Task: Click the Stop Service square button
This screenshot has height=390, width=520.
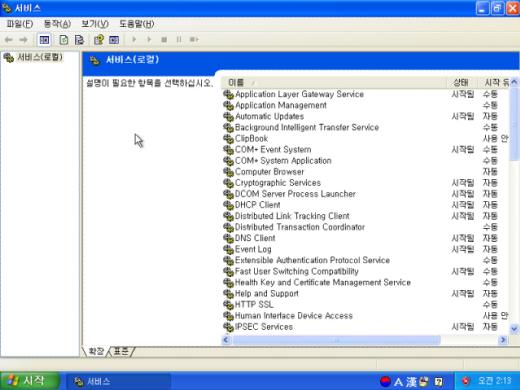Action: (164, 39)
